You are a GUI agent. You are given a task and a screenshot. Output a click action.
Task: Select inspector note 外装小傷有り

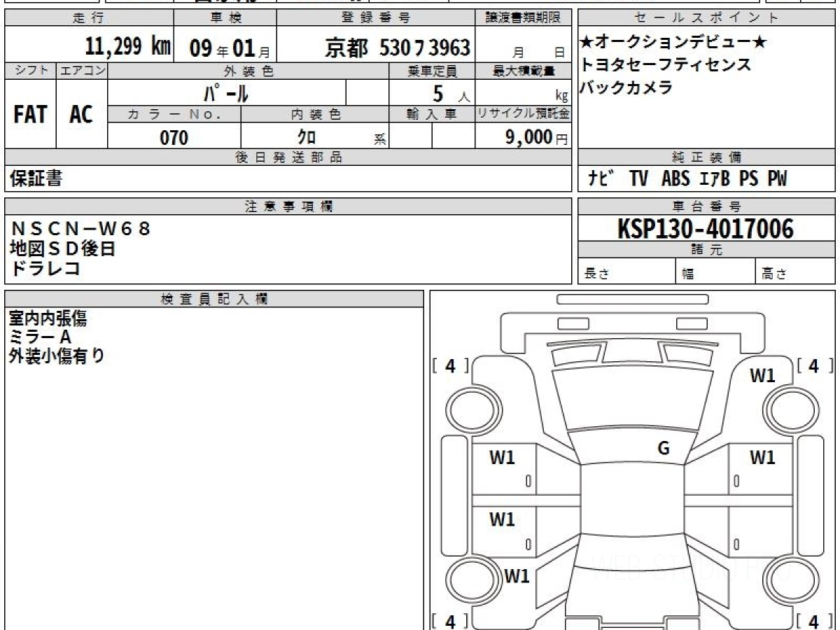click(57, 356)
